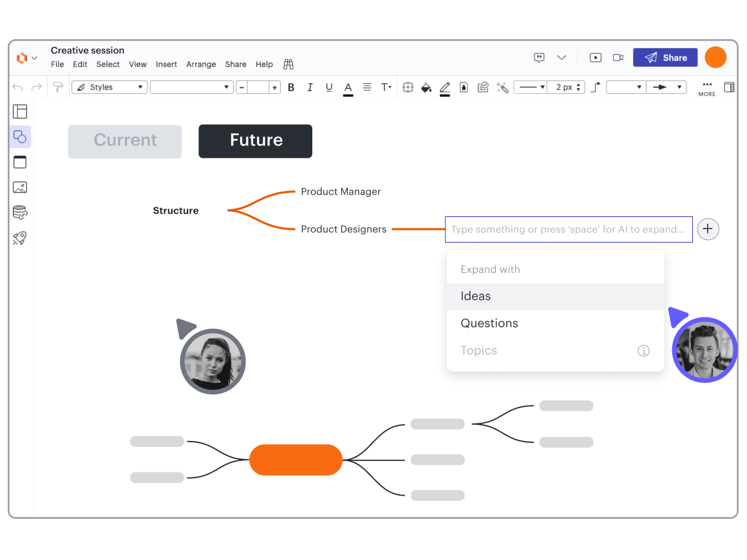747x560 pixels.
Task: Open the text color picker
Action: coord(348,88)
